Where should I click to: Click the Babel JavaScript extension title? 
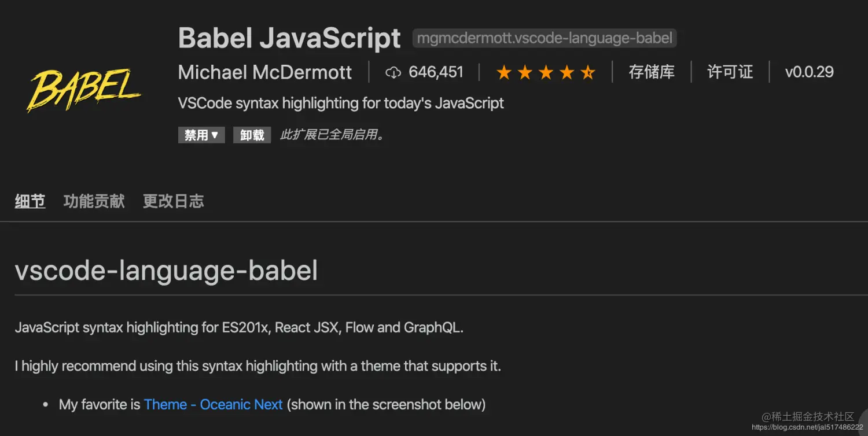tap(289, 38)
